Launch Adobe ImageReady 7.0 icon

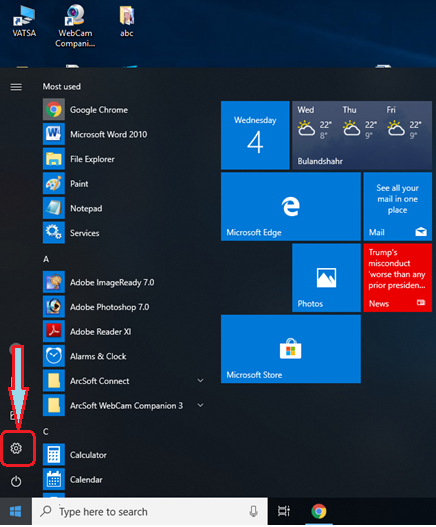(54, 282)
